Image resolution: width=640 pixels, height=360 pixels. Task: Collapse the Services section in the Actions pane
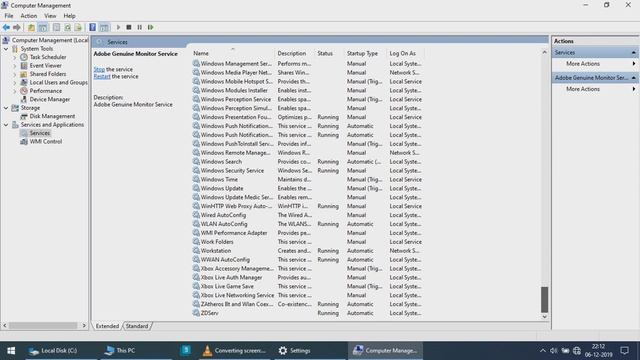tap(633, 53)
